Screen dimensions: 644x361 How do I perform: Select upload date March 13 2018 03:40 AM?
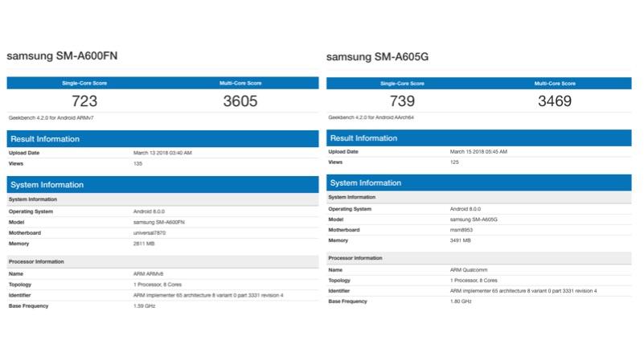click(x=162, y=153)
